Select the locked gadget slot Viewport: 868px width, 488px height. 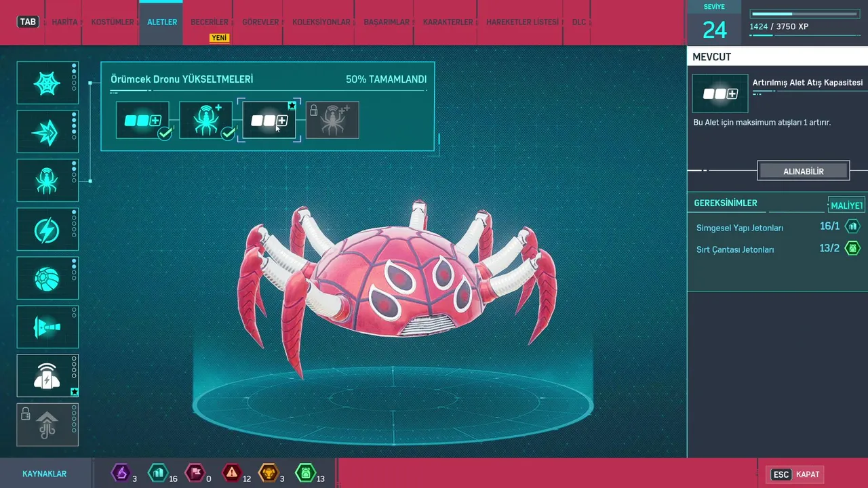[47, 424]
